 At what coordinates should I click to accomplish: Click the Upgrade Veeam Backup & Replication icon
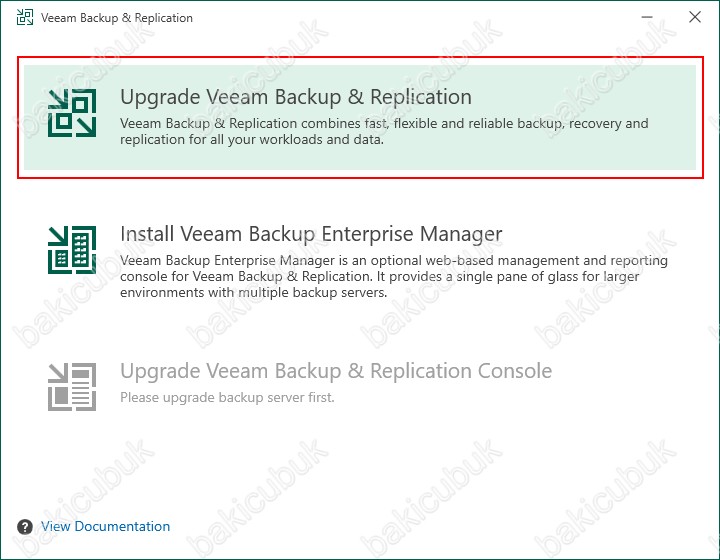(72, 113)
